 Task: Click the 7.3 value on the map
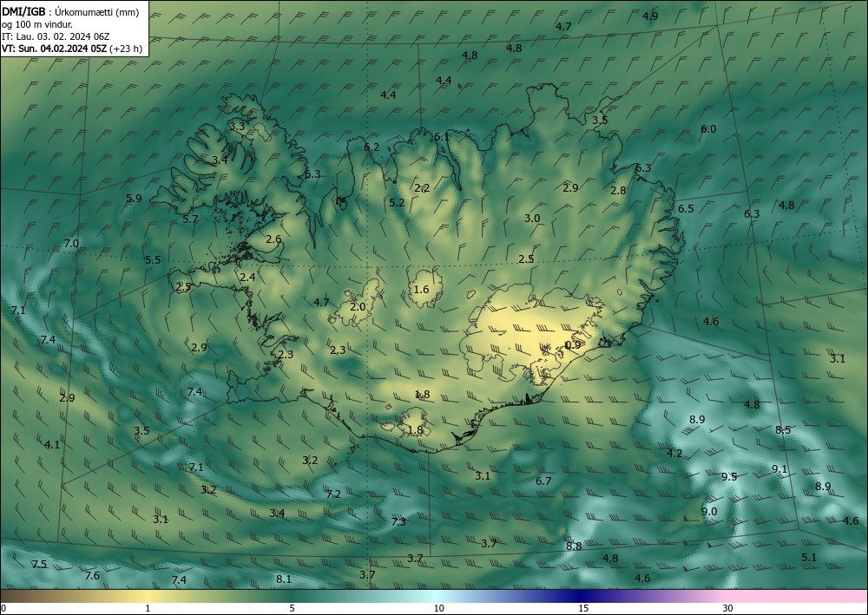398,521
